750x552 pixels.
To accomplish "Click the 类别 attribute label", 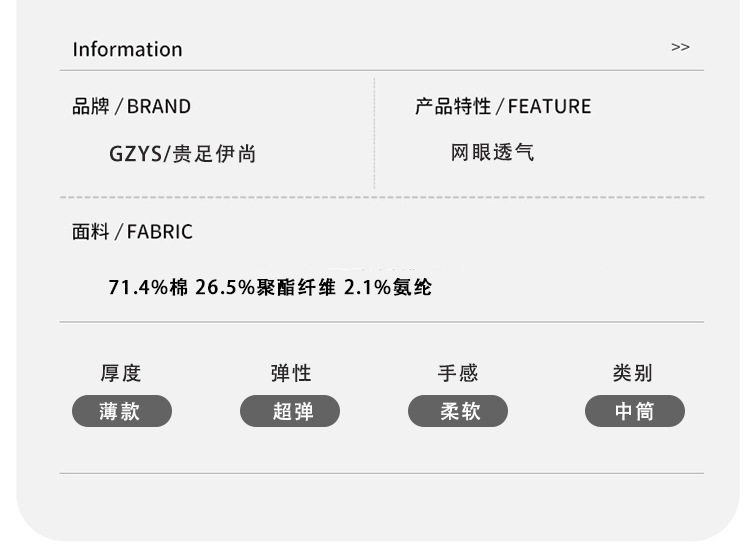I will coord(633,373).
